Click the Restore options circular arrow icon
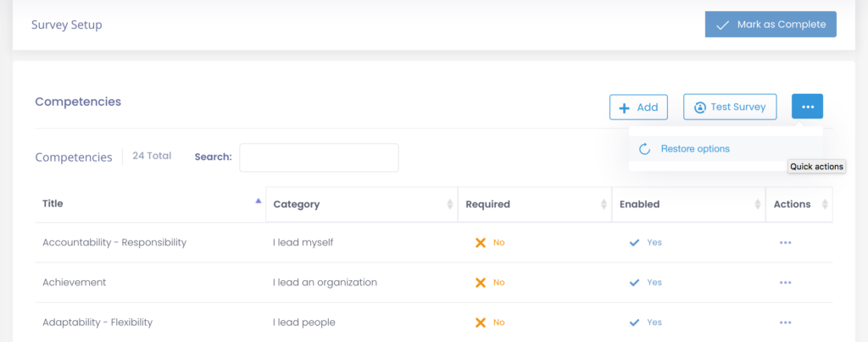The width and height of the screenshot is (868, 342). 644,149
